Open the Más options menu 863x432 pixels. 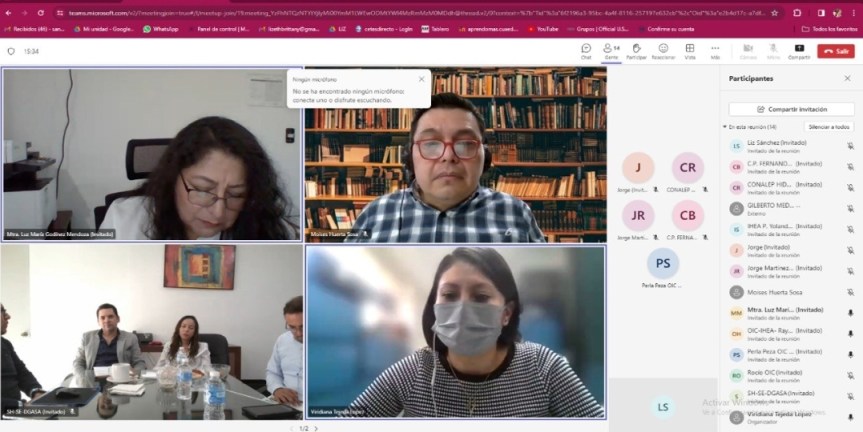coord(715,50)
